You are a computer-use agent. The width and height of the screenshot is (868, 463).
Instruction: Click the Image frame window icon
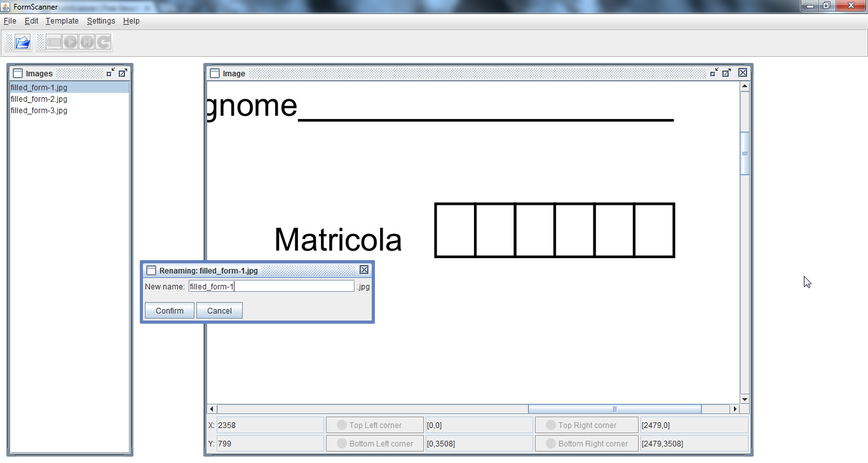(215, 73)
